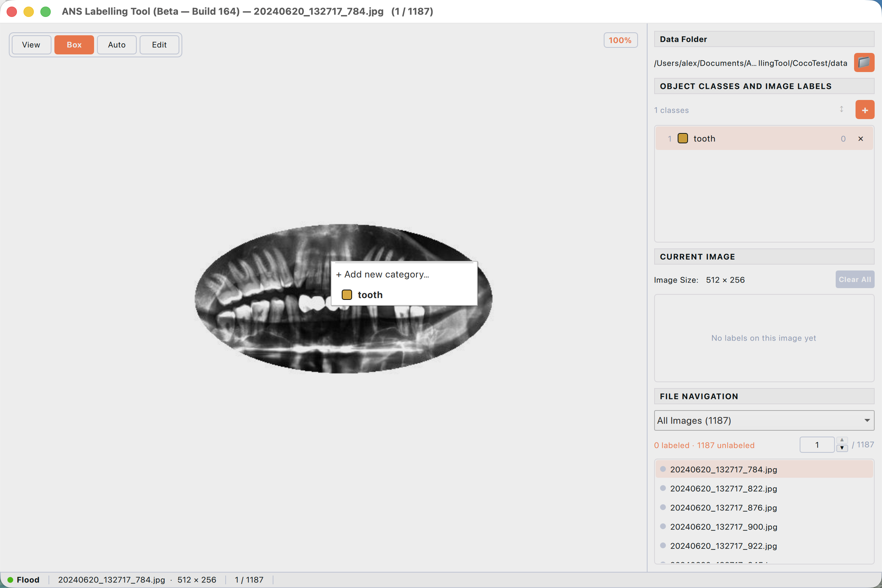Click the data folder path text
This screenshot has width=882, height=588.
coord(750,63)
